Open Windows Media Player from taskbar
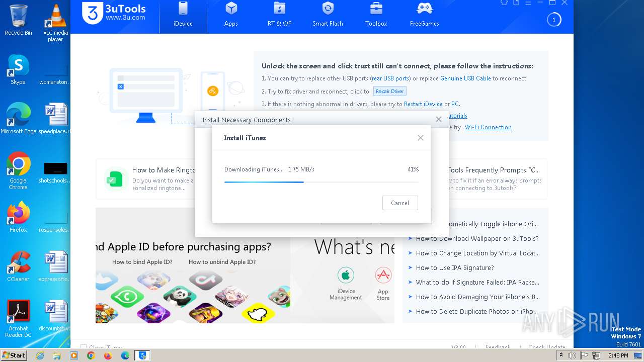 (74, 355)
